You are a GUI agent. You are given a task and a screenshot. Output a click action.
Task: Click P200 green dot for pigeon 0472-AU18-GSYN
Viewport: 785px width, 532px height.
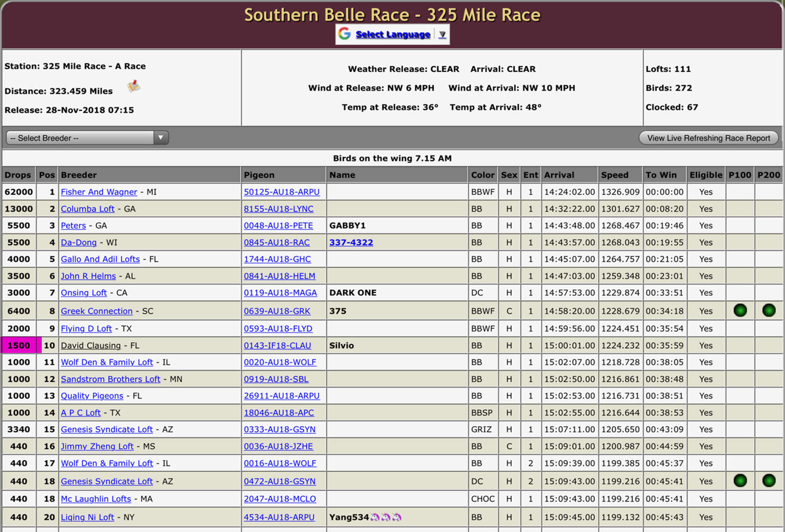click(769, 481)
